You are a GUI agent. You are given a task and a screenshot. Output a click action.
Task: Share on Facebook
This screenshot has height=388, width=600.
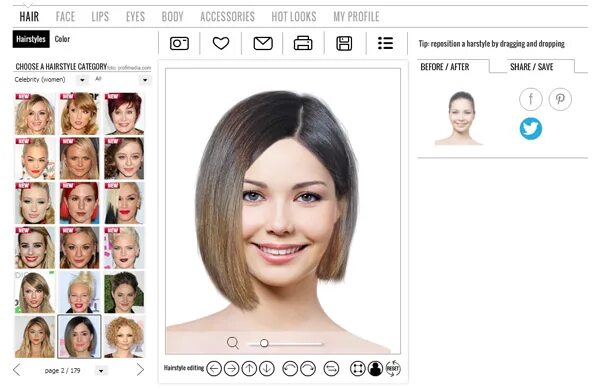pos(531,99)
